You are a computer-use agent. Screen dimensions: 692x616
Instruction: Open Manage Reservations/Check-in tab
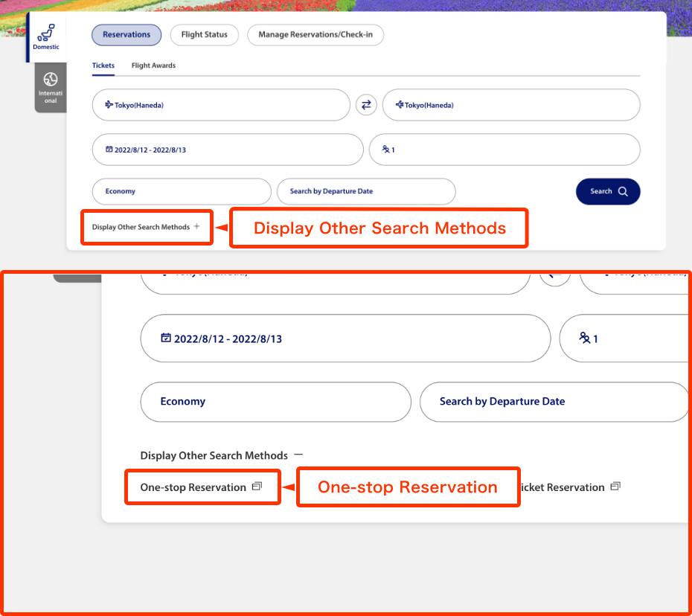(x=315, y=35)
